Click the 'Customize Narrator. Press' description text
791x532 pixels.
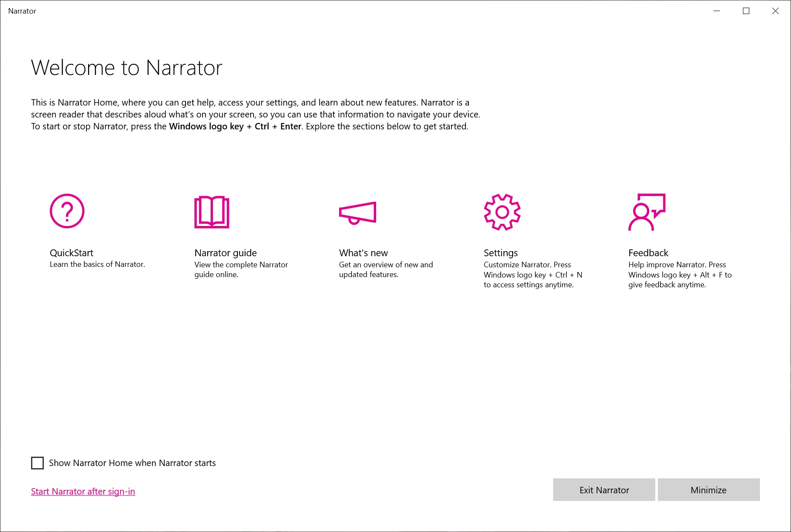pyautogui.click(x=533, y=275)
